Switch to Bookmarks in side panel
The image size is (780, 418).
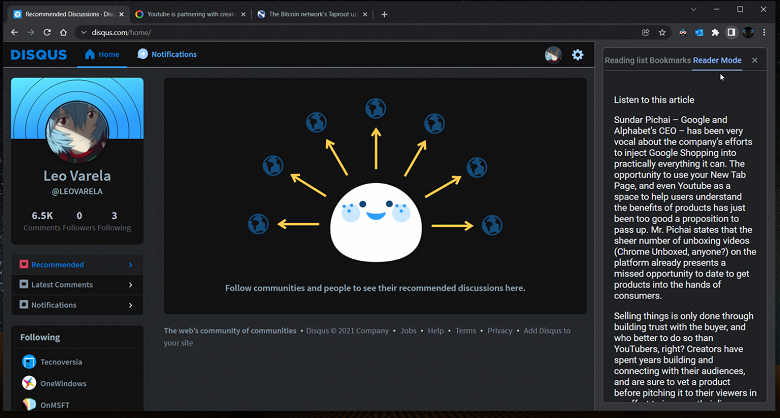point(669,61)
